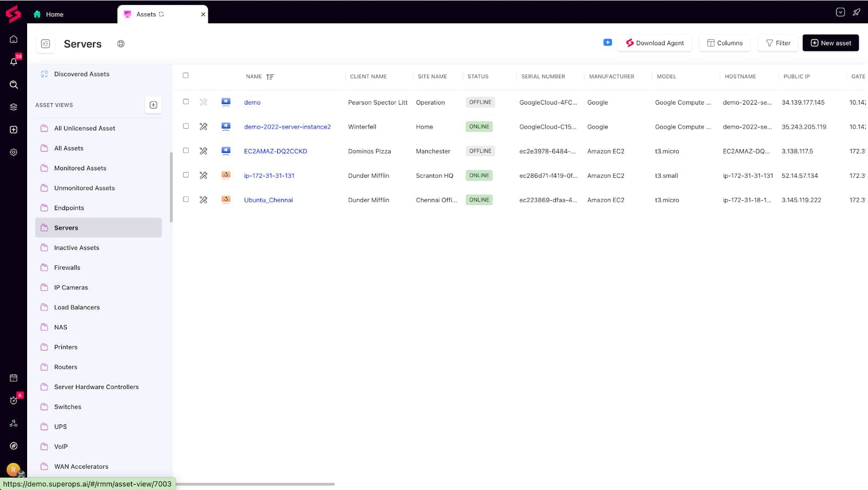868x490 pixels.
Task: Open the demo asset link
Action: point(252,103)
